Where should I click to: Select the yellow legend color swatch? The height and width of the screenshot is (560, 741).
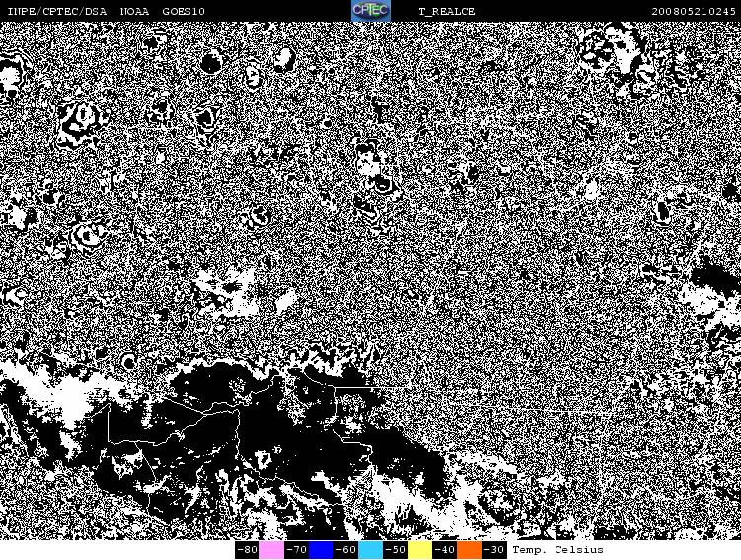[x=419, y=550]
